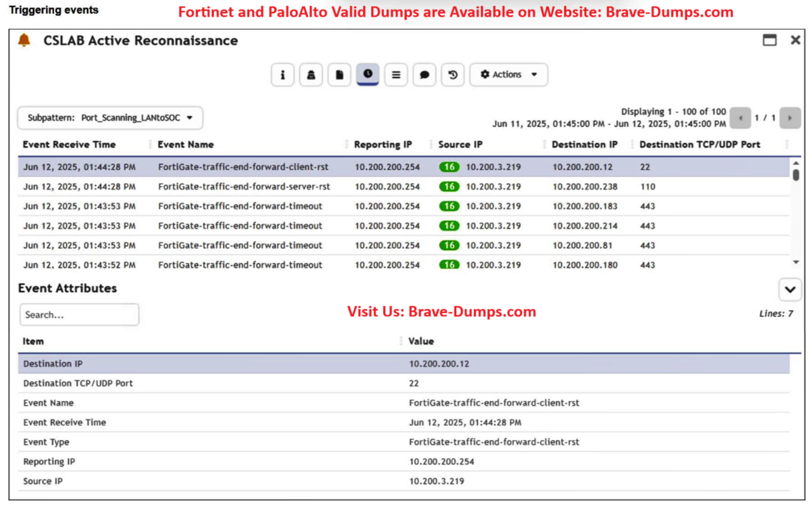The height and width of the screenshot is (506, 812).
Task: Open the Subpattern Port_Scanning_LANtoSOC dropdown
Action: 110,118
